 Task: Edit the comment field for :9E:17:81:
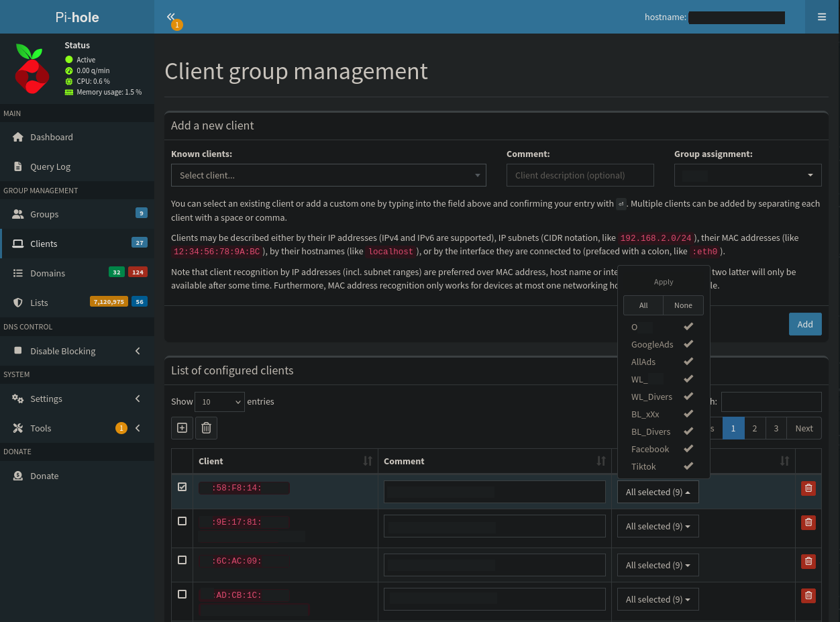(494, 526)
